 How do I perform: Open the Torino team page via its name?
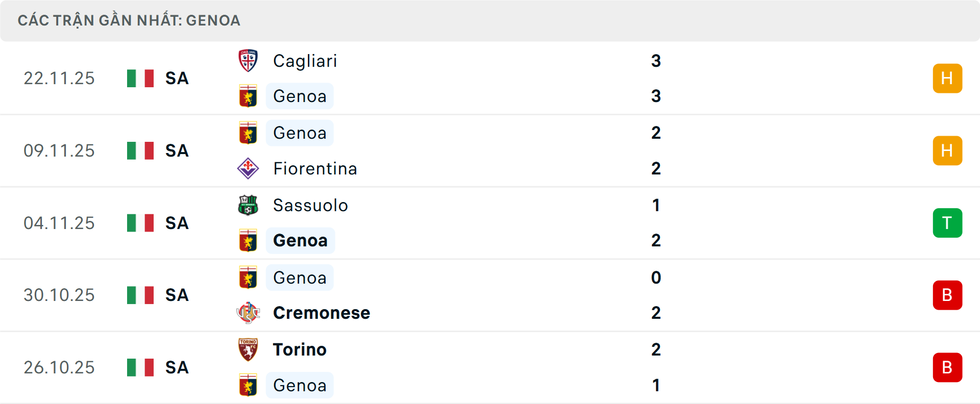[299, 349]
